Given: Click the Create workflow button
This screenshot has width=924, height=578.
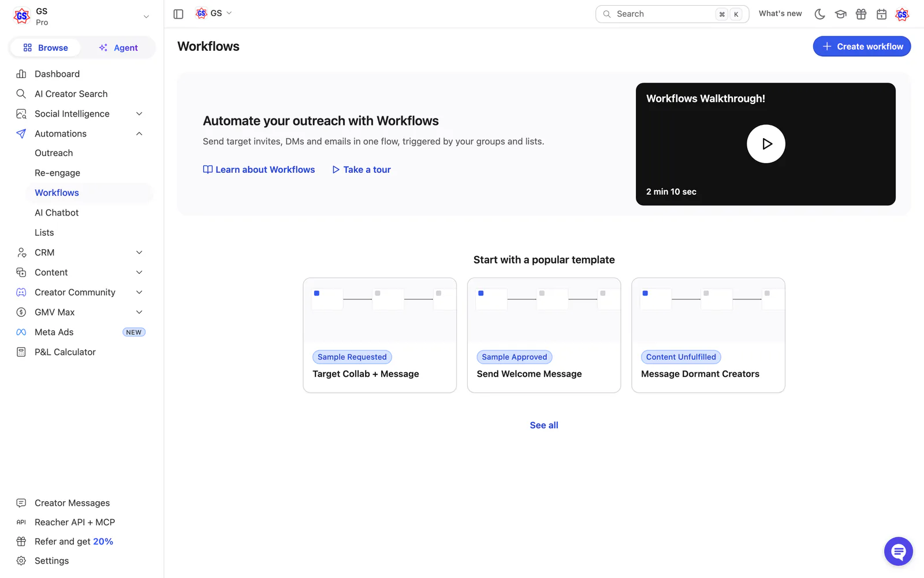Looking at the screenshot, I should coord(862,46).
